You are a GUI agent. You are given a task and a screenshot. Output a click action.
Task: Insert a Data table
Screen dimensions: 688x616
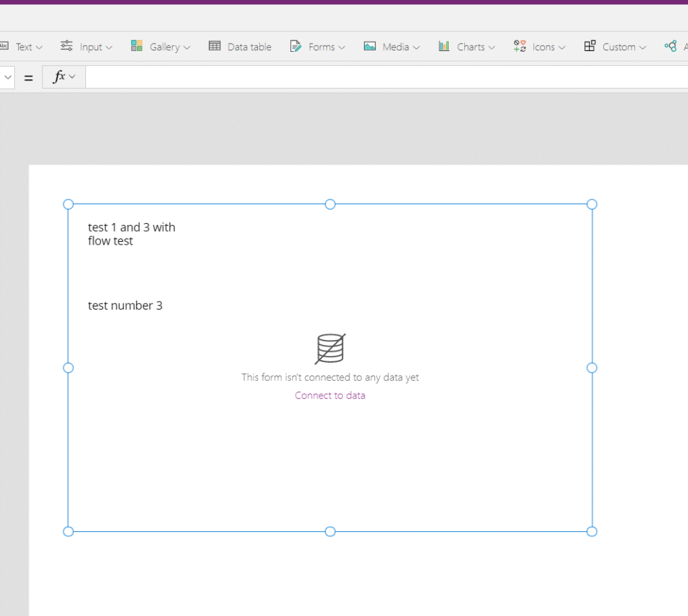pyautogui.click(x=240, y=46)
